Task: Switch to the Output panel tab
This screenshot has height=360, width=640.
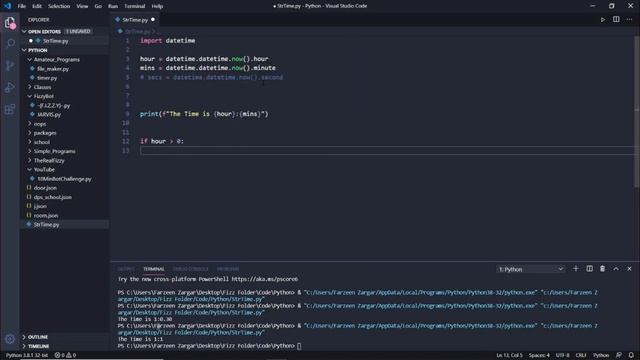Action: tap(126, 269)
